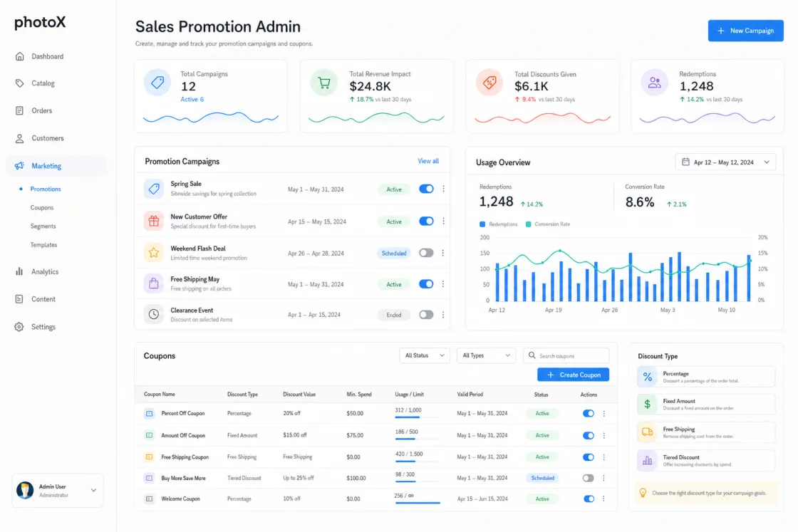Click the Tiered Discount chart icon
Screen dimensions: 798x532
(648, 461)
